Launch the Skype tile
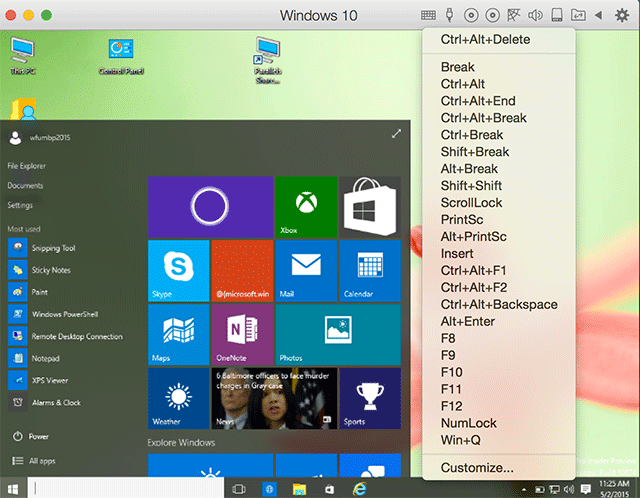This screenshot has width=640, height=498. 178,271
